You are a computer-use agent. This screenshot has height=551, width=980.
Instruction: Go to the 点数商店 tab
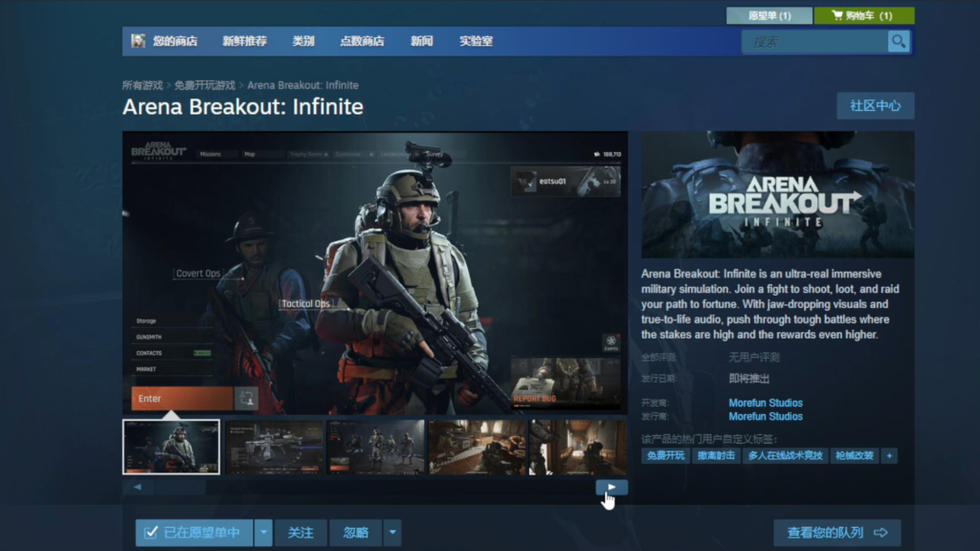[362, 41]
